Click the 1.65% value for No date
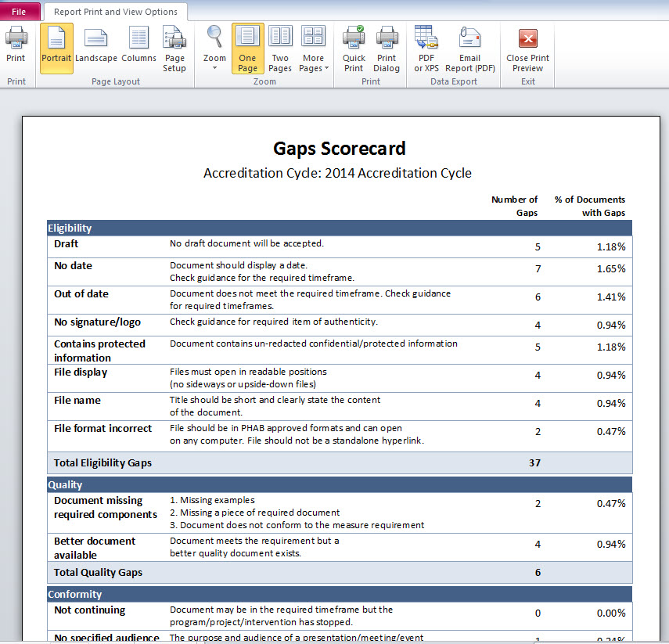Viewport: 669px width, 644px height. click(611, 269)
